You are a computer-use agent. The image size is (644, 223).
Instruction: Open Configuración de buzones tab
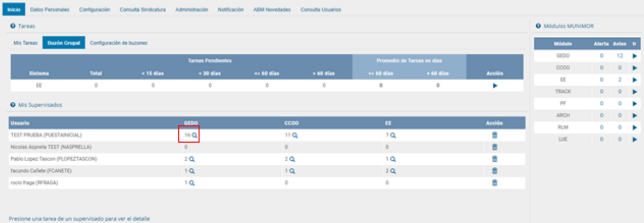point(119,43)
